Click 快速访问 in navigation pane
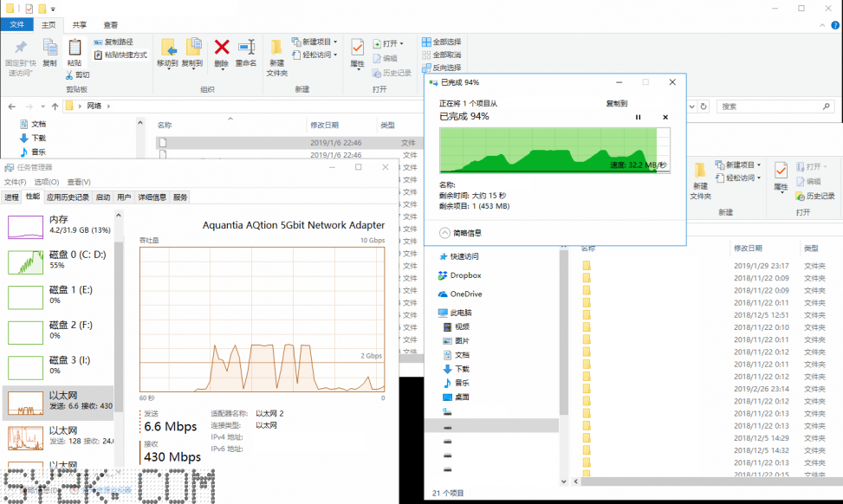 point(459,257)
